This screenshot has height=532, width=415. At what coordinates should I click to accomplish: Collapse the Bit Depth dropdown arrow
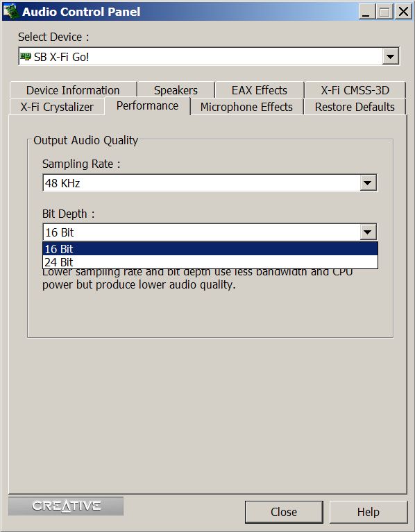coord(368,232)
